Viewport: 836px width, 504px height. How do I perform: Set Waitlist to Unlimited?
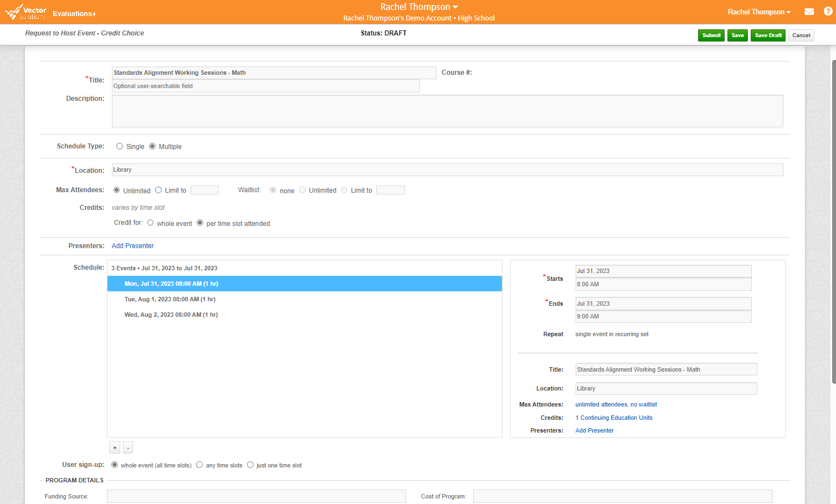[302, 190]
